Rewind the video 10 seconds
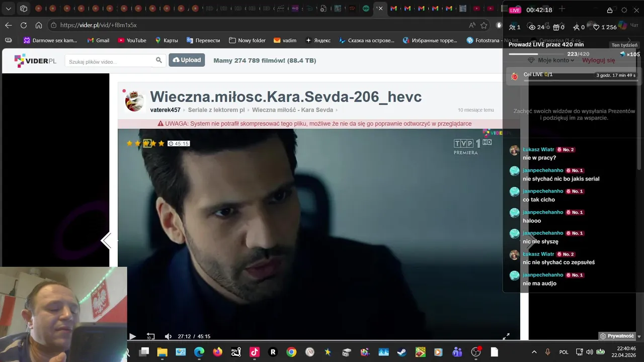 click(150, 336)
